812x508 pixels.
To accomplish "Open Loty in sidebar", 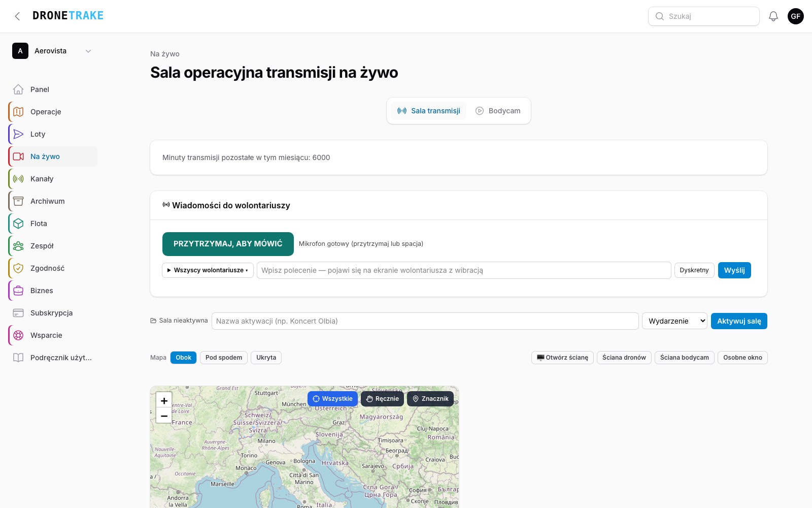I will tap(53, 134).
